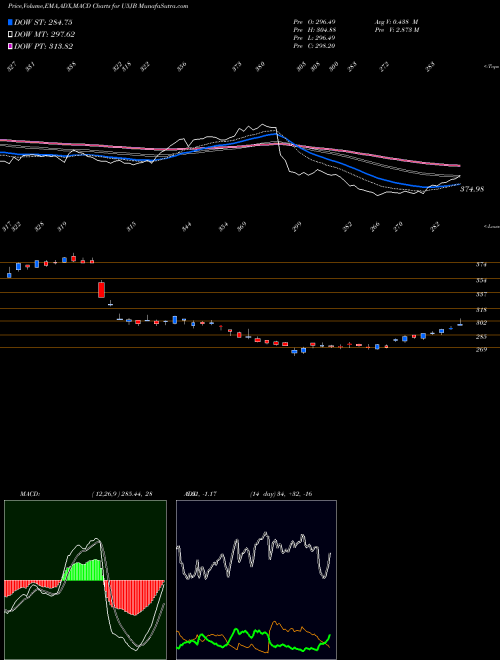
Task: Click the 302 price level label
Action: (x=481, y=323)
